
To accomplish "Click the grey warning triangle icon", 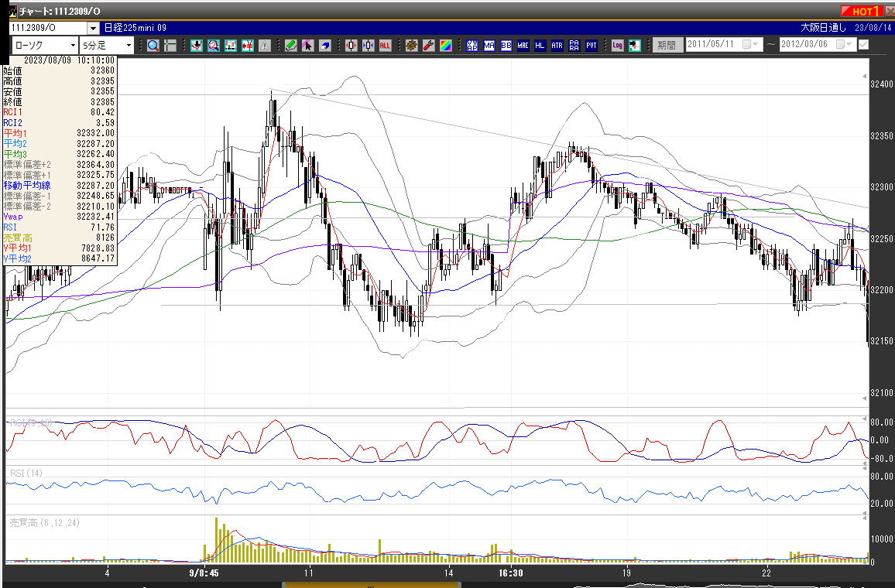I will point(264,46).
